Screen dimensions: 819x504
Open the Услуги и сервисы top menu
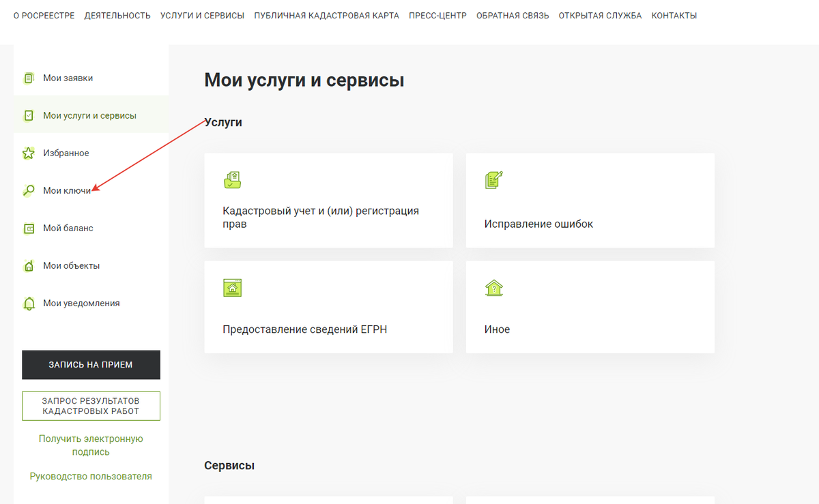click(x=202, y=16)
